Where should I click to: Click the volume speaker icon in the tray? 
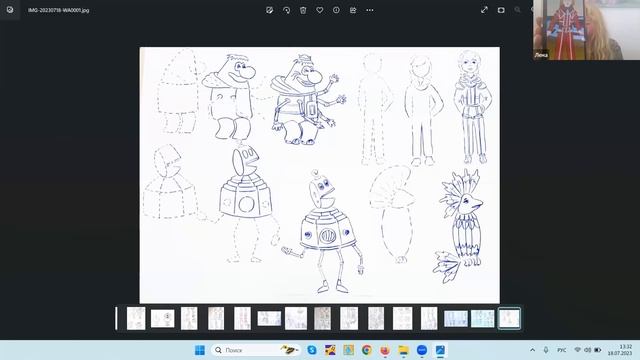(587, 350)
